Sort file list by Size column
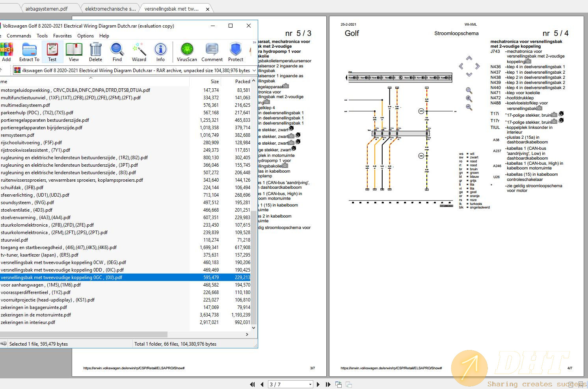The width and height of the screenshot is (588, 389). click(205, 82)
